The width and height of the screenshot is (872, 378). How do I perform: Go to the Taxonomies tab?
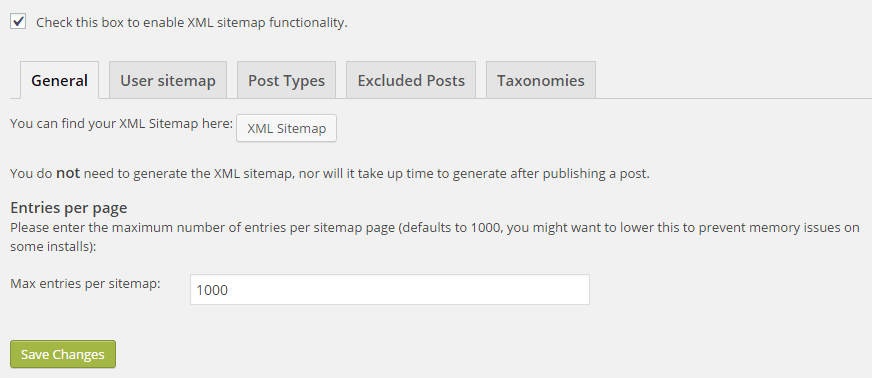(x=541, y=81)
